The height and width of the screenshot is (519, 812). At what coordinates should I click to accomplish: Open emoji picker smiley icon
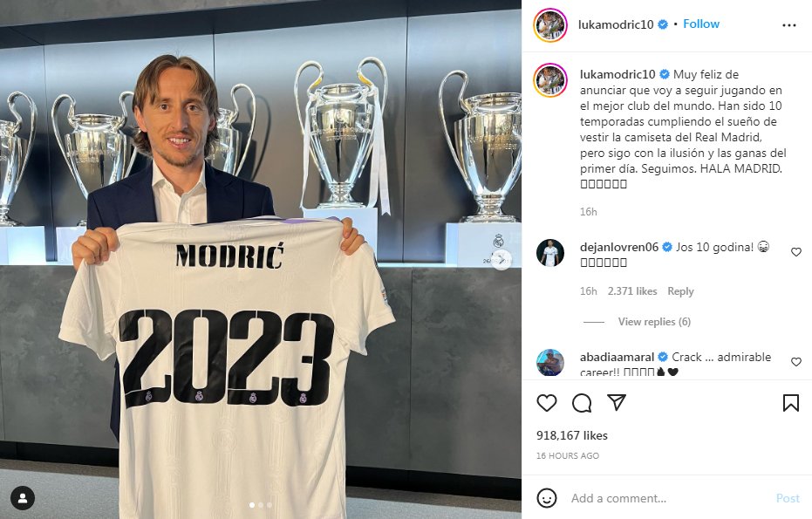(x=546, y=498)
